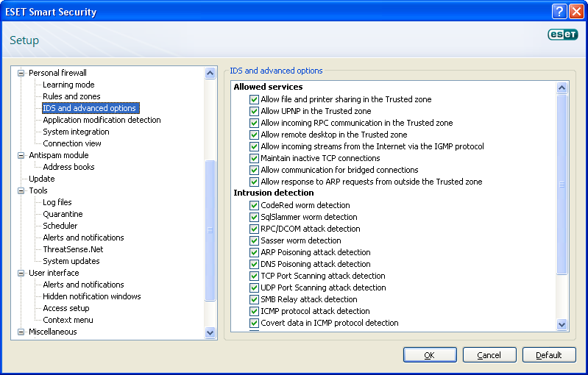Open Application modification detection
The width and height of the screenshot is (588, 375).
(102, 120)
